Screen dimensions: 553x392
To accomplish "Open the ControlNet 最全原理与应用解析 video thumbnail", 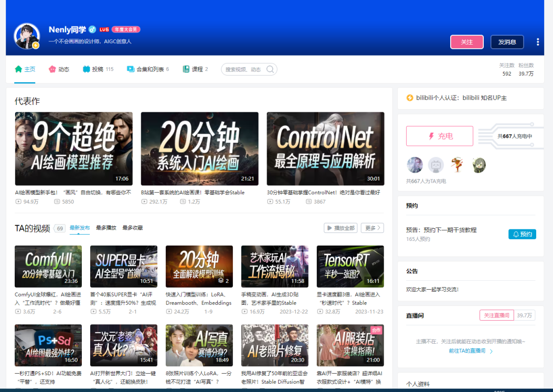I will tap(325, 149).
